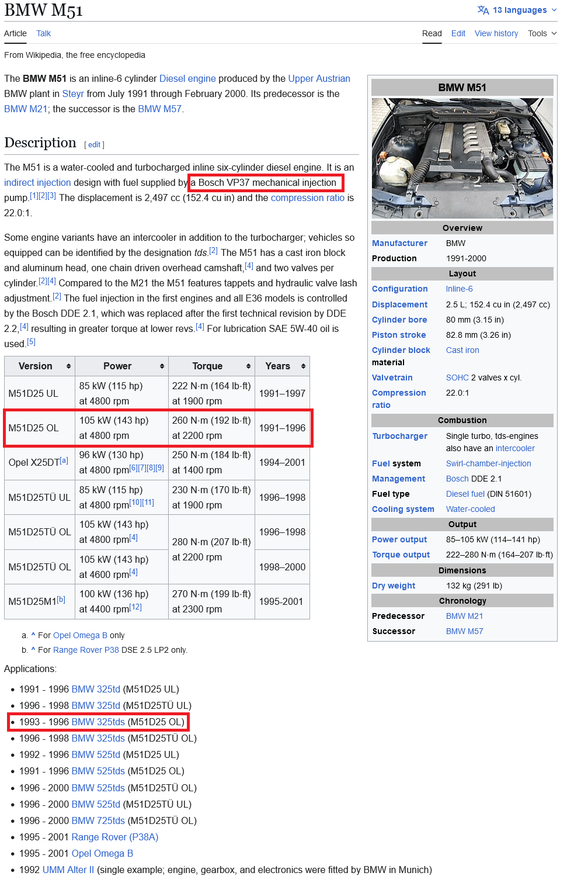View the BMW M51 engine photo
Screen dimensions: 588x883
[x=462, y=158]
